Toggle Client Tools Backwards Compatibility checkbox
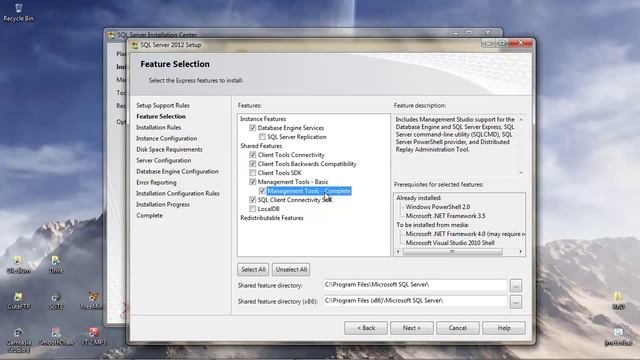Image resolution: width=640 pixels, height=360 pixels. click(x=253, y=164)
